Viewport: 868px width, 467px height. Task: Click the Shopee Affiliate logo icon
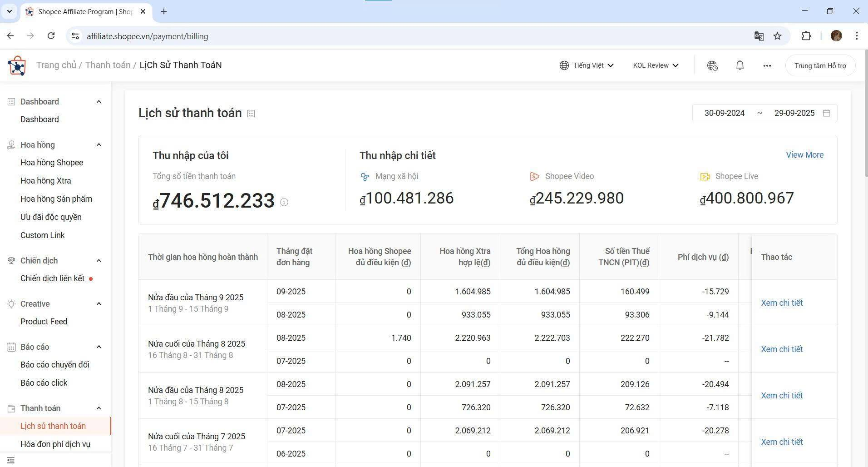pyautogui.click(x=17, y=65)
